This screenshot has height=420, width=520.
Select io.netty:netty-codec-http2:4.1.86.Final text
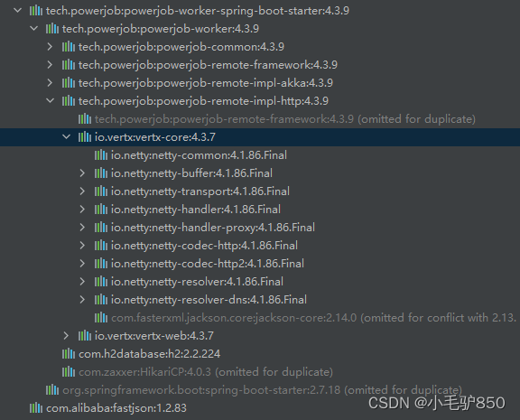[208, 264]
